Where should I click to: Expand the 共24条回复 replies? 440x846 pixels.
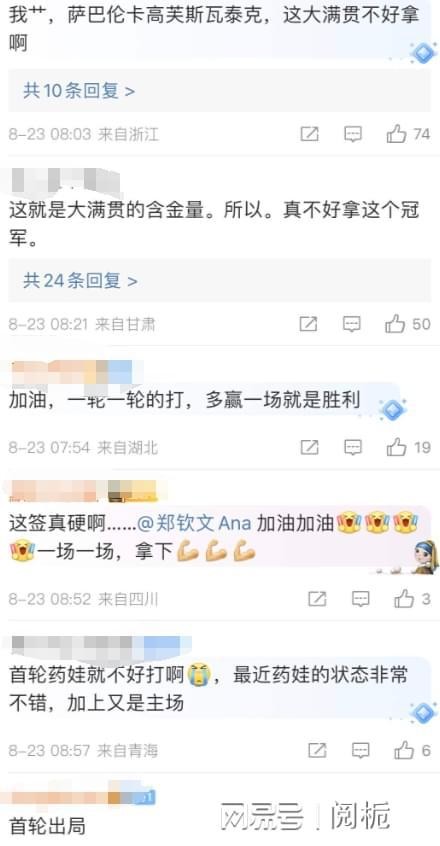(x=80, y=281)
